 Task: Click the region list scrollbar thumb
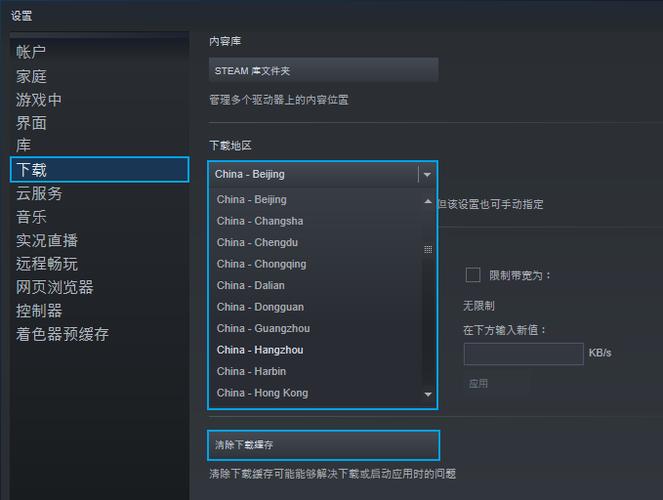coord(428,249)
